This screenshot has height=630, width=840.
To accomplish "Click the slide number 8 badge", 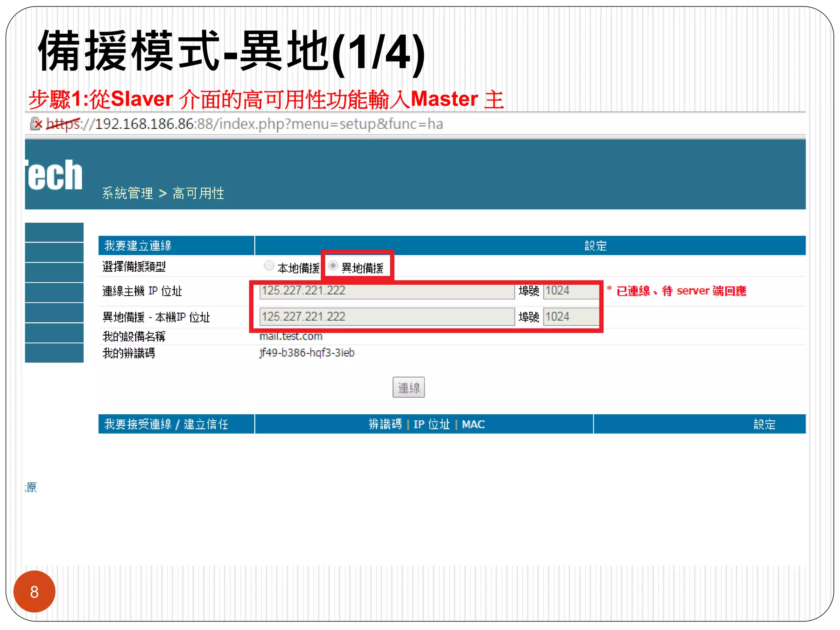I will (34, 591).
